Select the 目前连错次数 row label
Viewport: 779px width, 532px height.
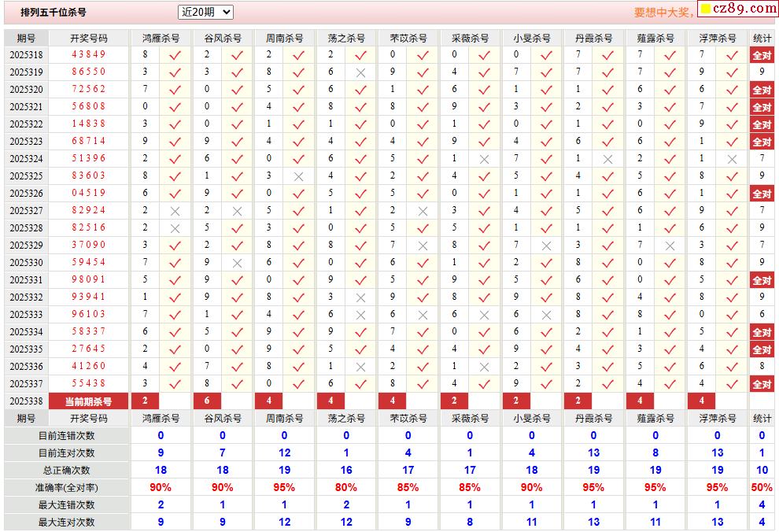67,436
